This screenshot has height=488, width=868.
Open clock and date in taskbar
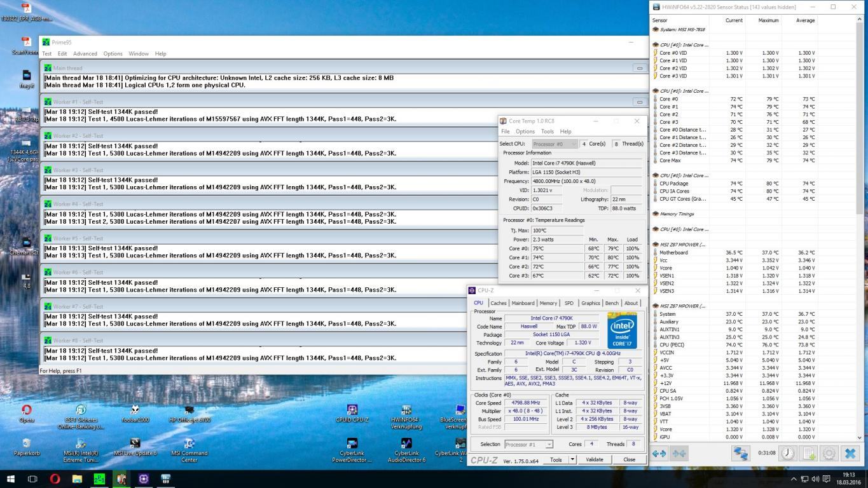[848, 478]
